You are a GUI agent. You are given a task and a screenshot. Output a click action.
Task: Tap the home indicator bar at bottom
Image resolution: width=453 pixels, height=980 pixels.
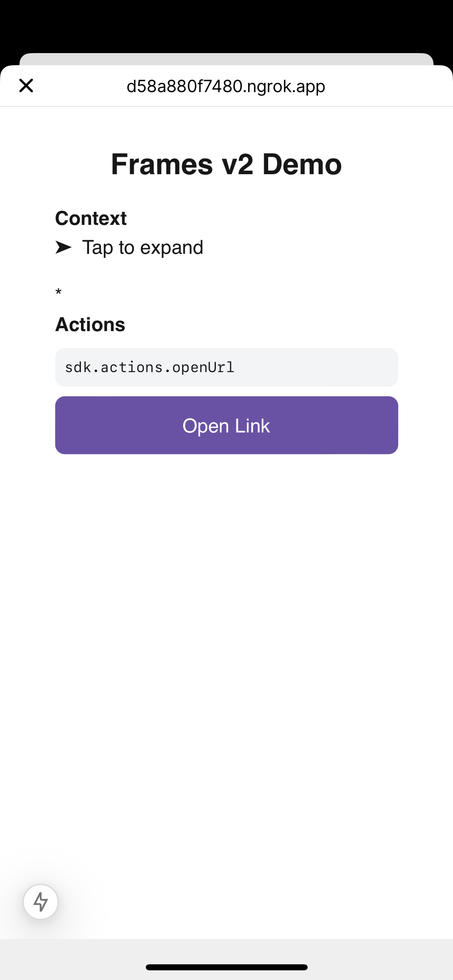(226, 967)
